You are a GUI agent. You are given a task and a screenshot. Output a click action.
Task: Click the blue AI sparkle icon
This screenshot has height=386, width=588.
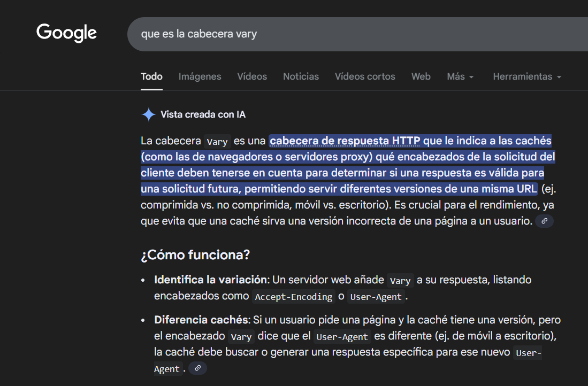pos(148,114)
